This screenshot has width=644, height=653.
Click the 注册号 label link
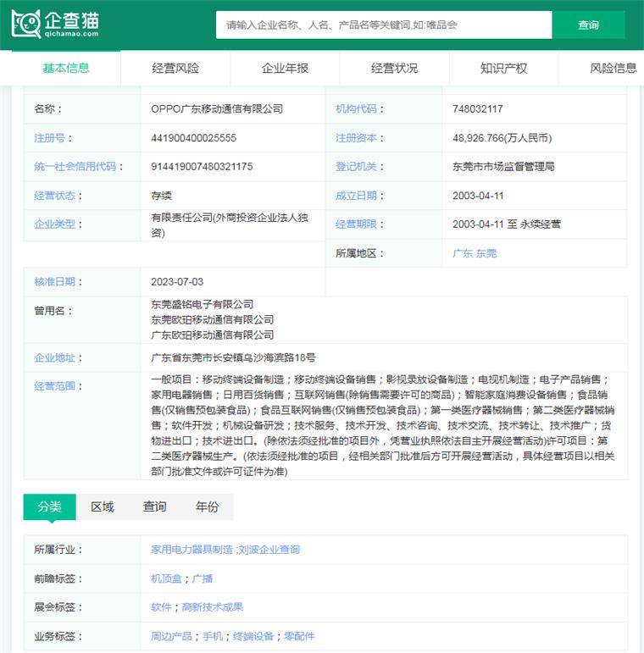pos(49,138)
